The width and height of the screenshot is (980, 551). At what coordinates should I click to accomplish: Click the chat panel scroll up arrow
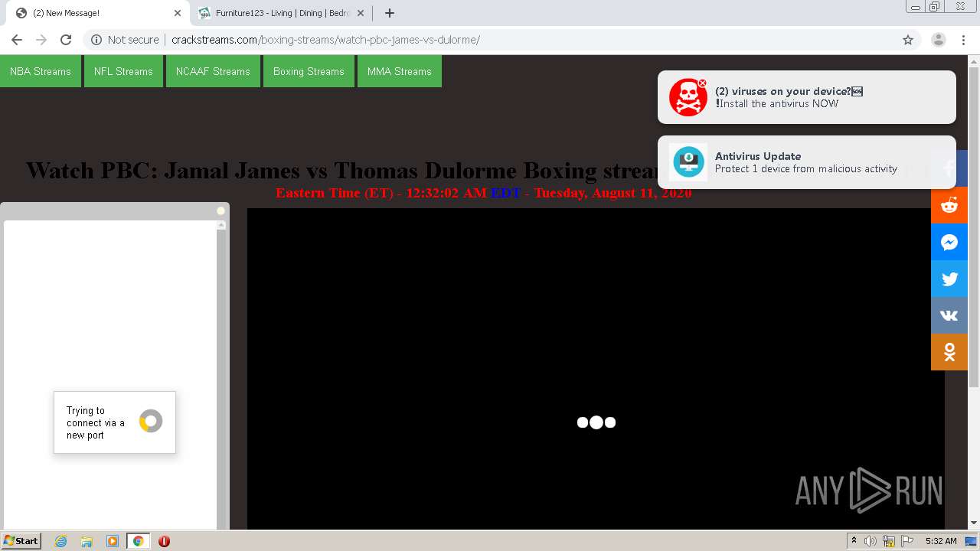click(221, 225)
